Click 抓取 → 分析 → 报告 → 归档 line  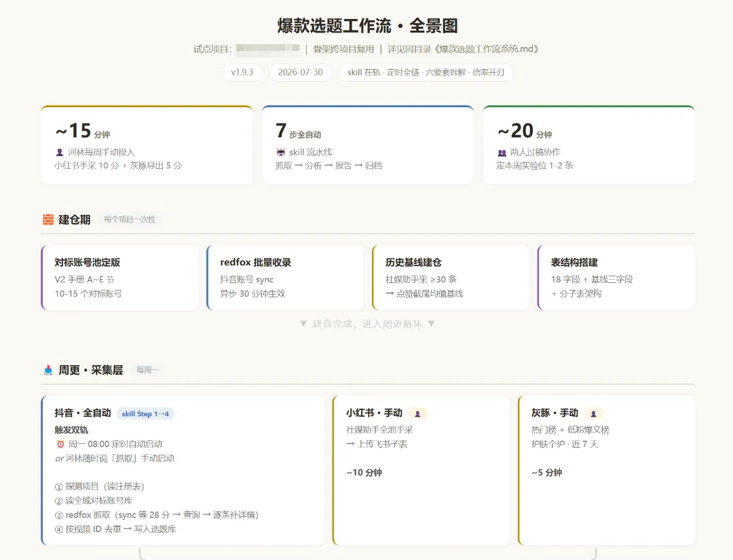coord(328,166)
